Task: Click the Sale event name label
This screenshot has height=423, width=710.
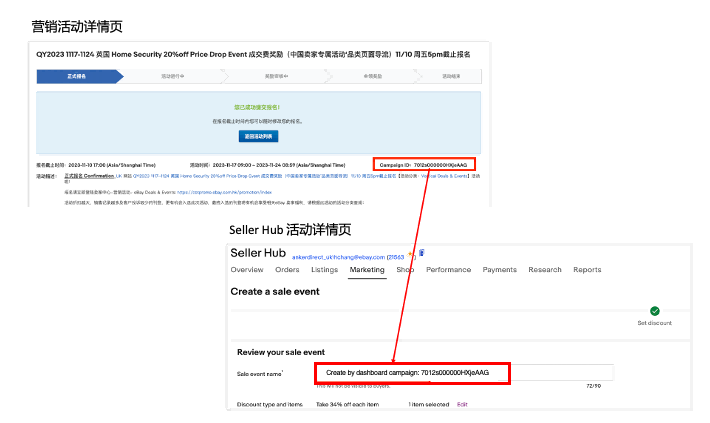Action: tap(260, 374)
